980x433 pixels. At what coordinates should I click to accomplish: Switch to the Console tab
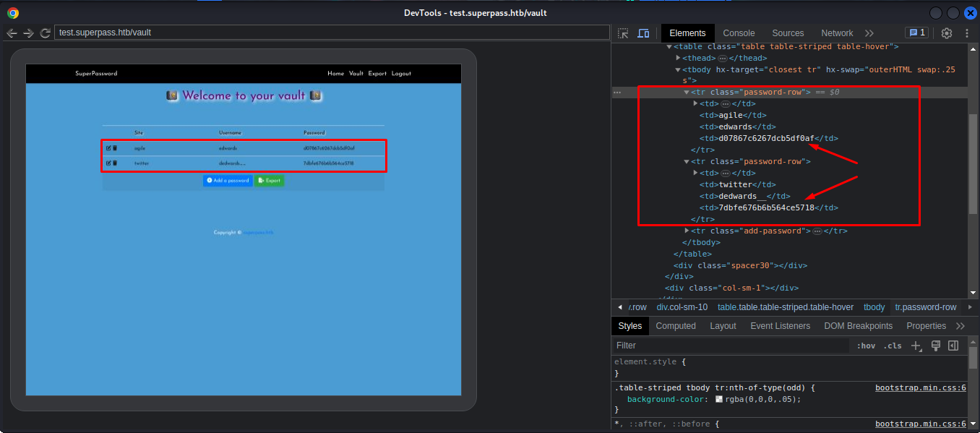pyautogui.click(x=739, y=33)
